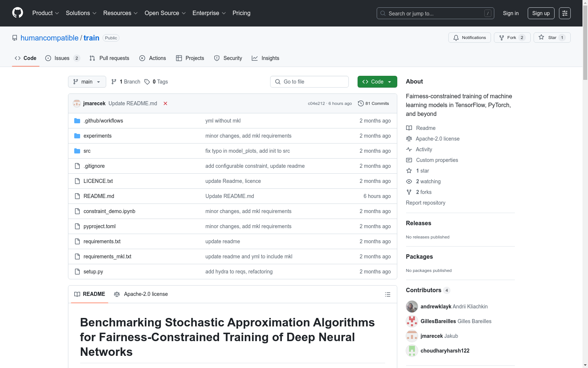Open requirements_mkl.txt file
Viewport: 588px width, 368px height.
[x=107, y=256]
